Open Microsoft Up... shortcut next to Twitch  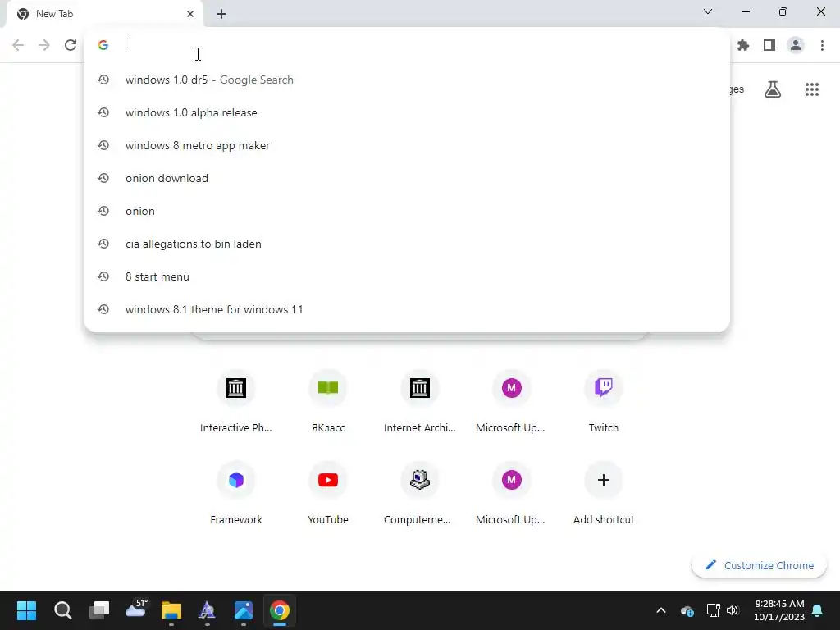click(x=512, y=402)
